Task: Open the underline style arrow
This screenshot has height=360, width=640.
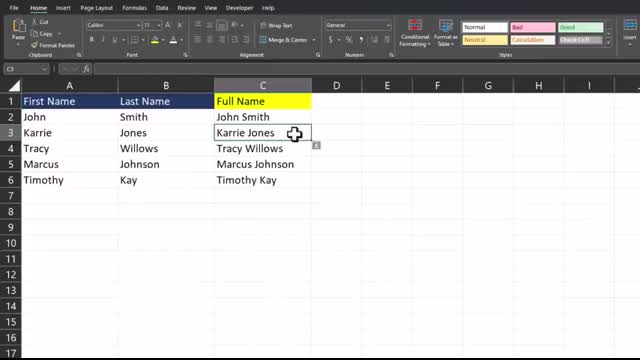Action: [123, 40]
